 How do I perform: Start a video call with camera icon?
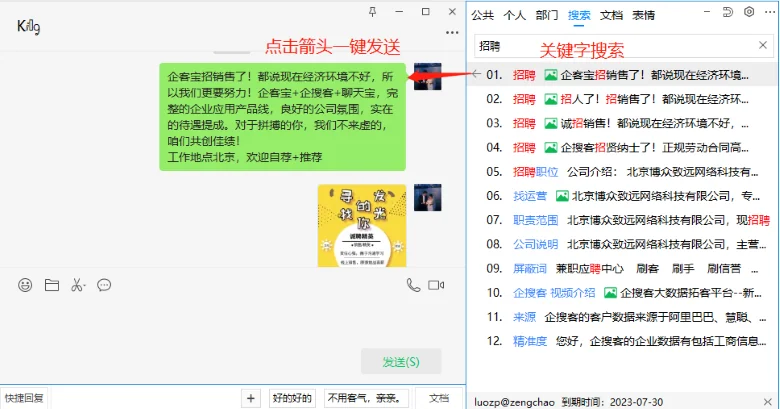(436, 285)
